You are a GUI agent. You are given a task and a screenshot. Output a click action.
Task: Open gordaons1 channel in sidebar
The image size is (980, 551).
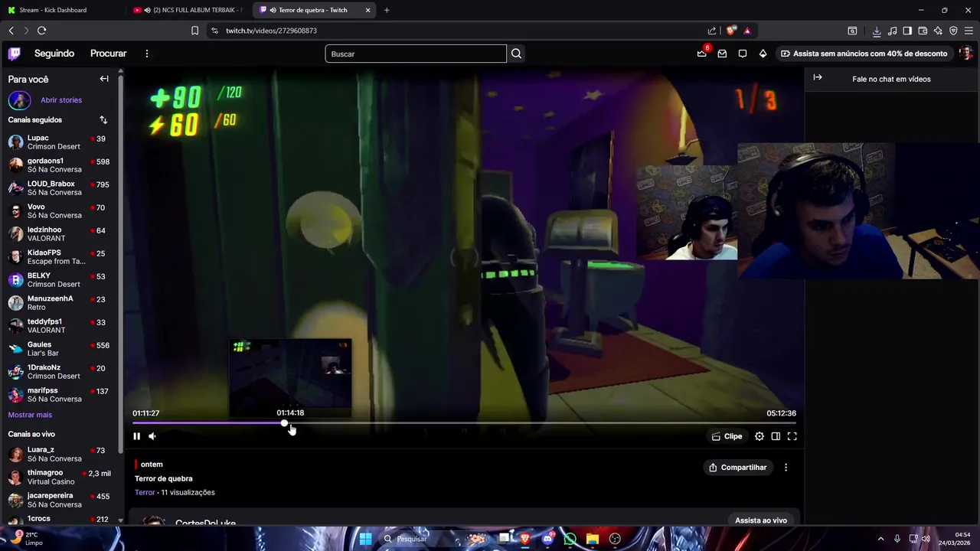point(60,165)
